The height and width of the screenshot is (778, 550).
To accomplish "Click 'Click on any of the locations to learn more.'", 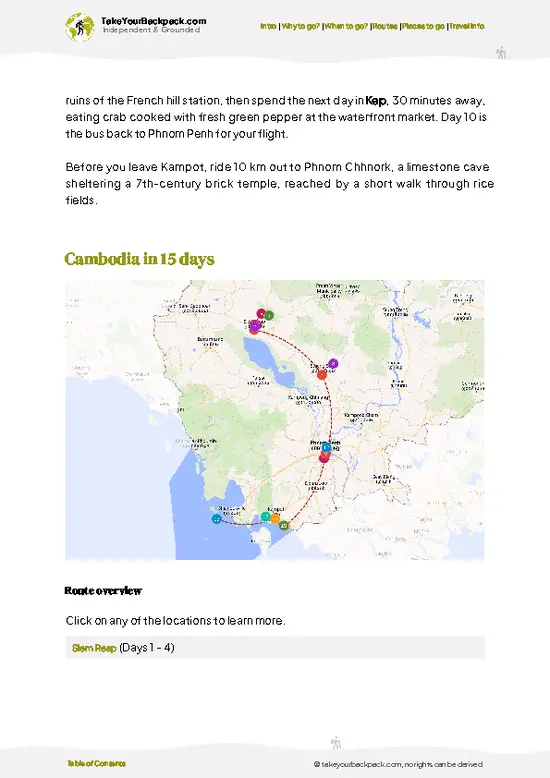I will (175, 621).
